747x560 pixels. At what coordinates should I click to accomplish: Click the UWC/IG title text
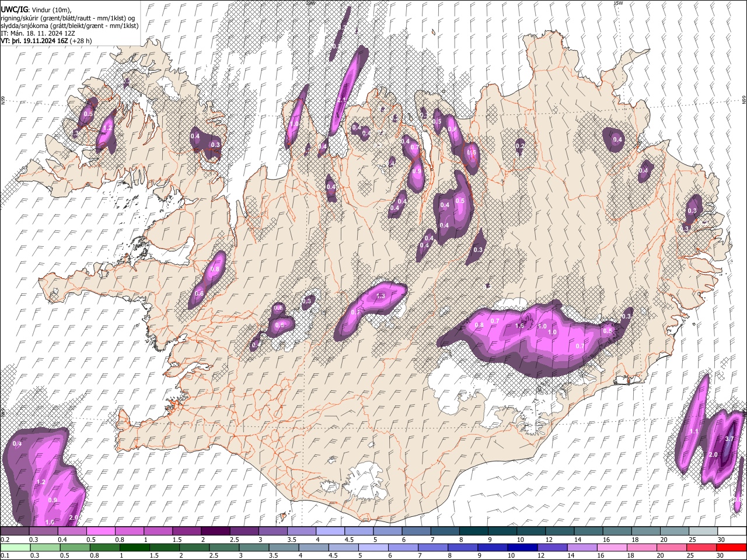click(x=13, y=10)
